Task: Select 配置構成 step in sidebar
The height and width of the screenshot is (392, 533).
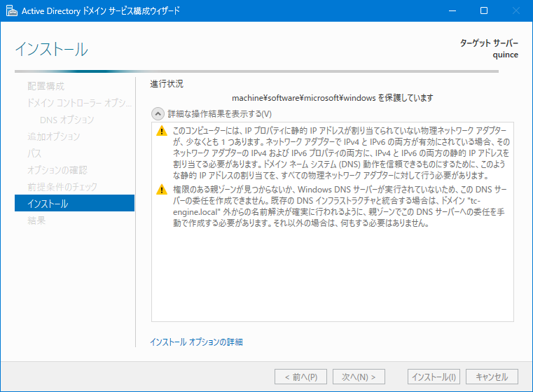Action: (x=46, y=86)
